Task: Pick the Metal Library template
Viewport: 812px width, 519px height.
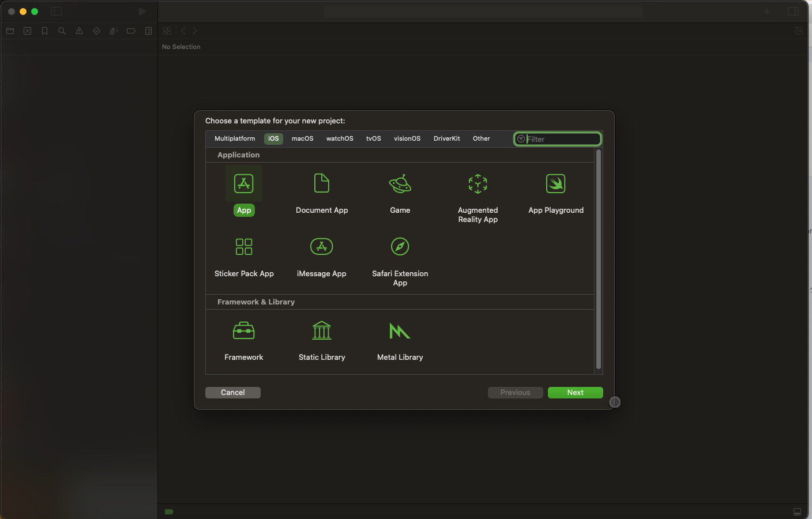Action: [400, 331]
